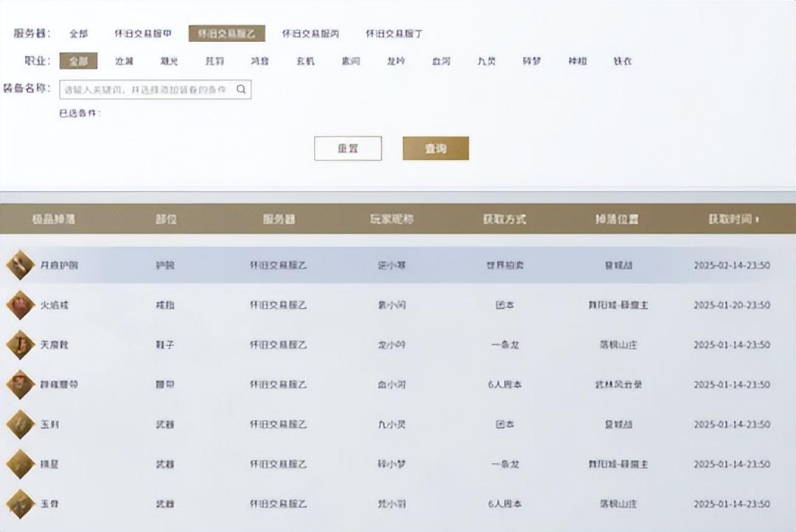Screen dimensions: 796x532
Task: Open weapon icon in 九小灵's row
Action: (20, 424)
